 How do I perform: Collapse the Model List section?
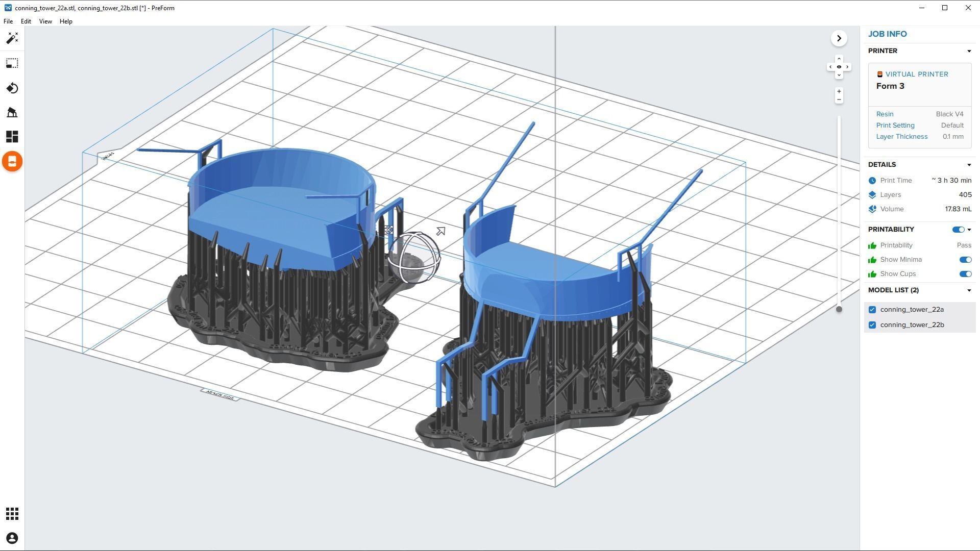tap(969, 290)
